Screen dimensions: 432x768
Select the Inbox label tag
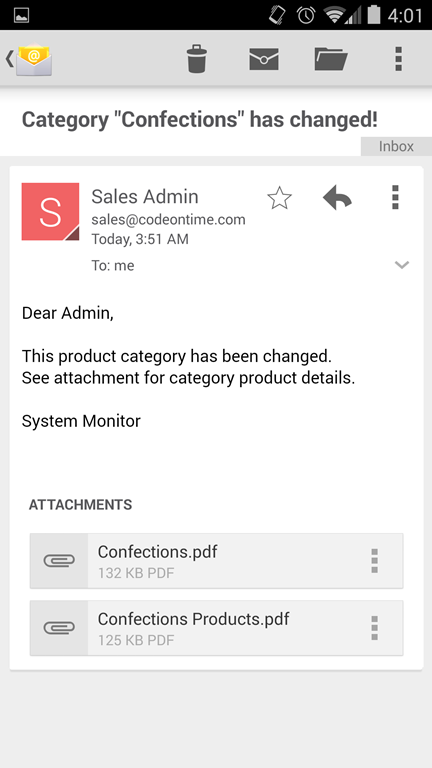(396, 146)
